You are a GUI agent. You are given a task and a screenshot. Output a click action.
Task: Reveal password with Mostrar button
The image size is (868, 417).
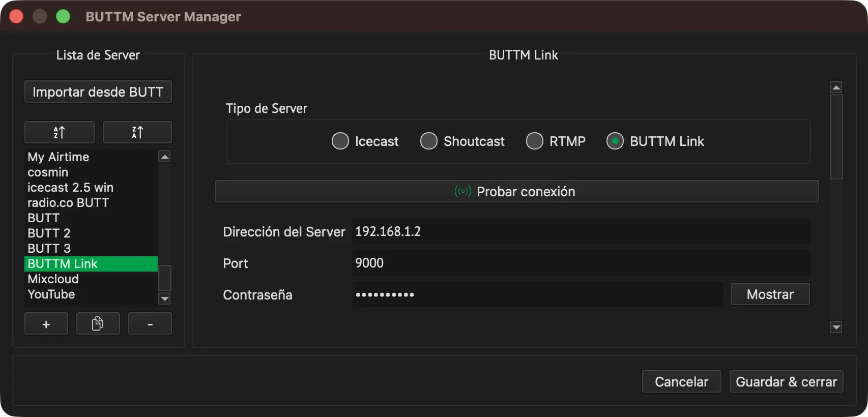770,294
